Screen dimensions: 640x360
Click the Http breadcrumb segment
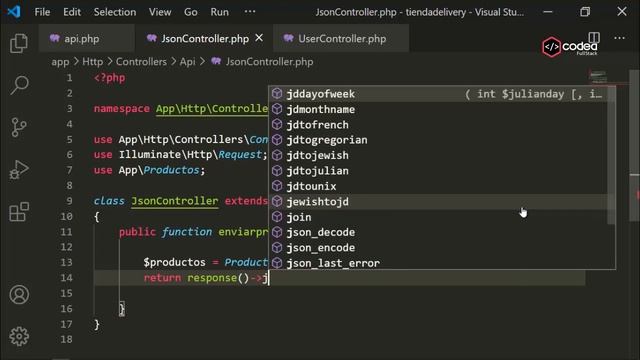[93, 62]
